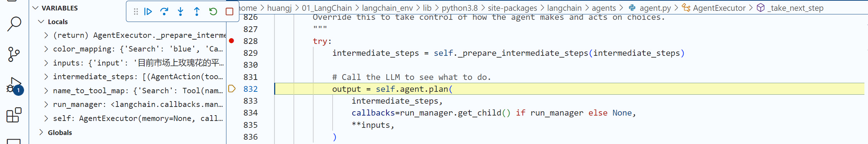Expand the Globals scope

41,132
